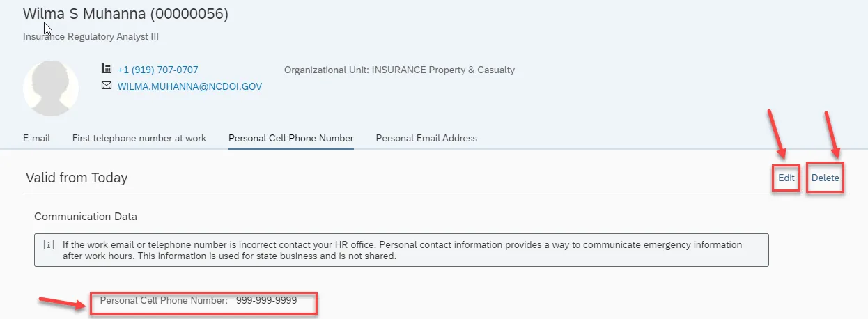868x319 pixels.
Task: Open the WILMA.MUHANNA@NCDOI.GOV email link
Action: coord(189,86)
